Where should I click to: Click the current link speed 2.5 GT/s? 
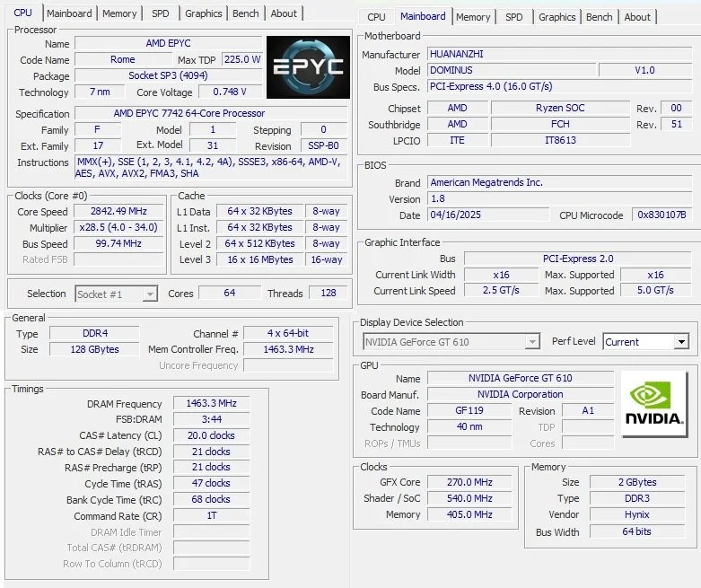tap(501, 290)
